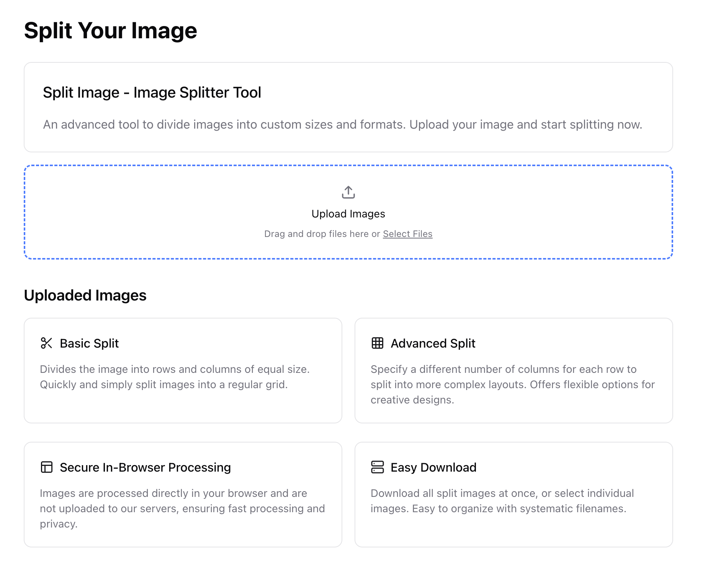703x588 pixels.
Task: Click the grid icon next to Advanced Split
Action: [x=377, y=343]
